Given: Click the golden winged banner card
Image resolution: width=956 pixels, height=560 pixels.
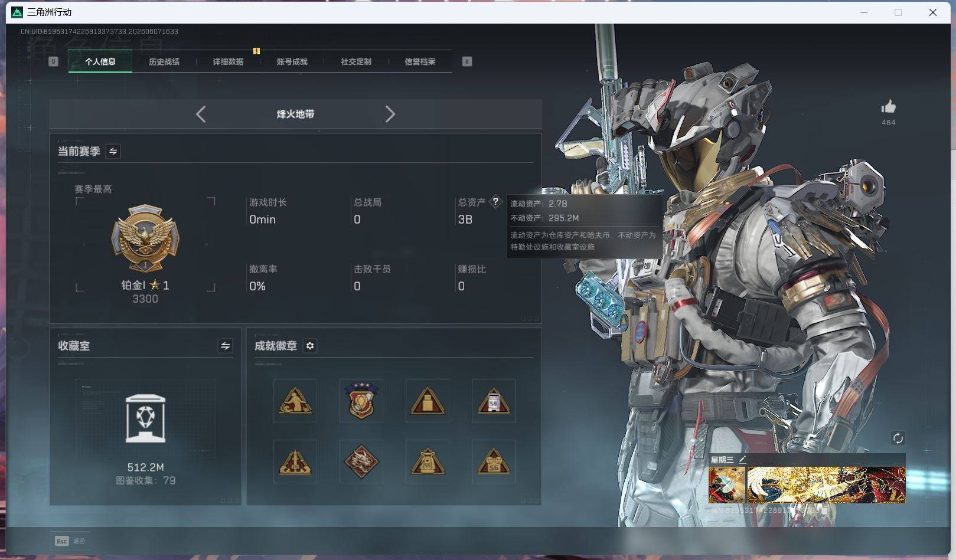Looking at the screenshot, I should (x=826, y=485).
